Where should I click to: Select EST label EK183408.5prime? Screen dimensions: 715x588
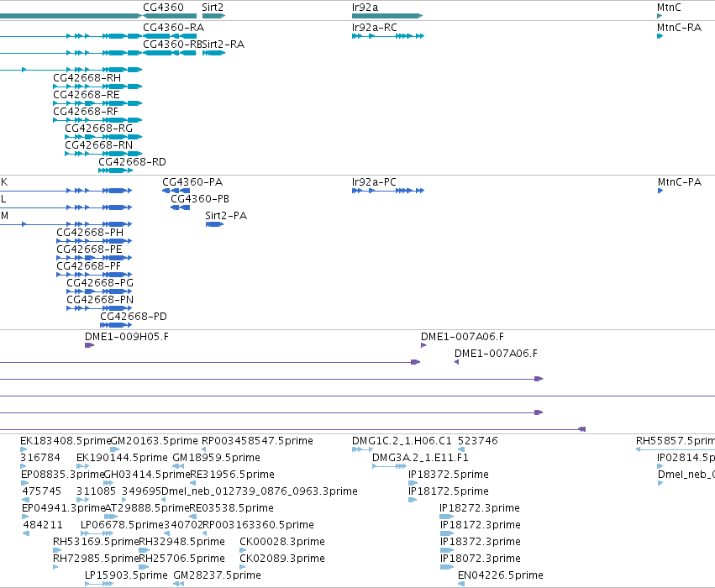(x=66, y=441)
